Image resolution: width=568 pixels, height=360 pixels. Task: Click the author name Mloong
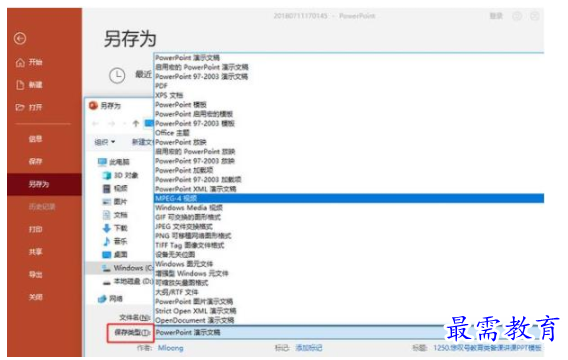(170, 348)
